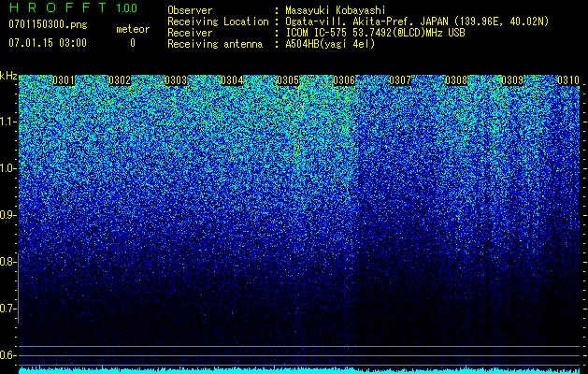
Task: Click the Receiver field label
Action: click(190, 33)
